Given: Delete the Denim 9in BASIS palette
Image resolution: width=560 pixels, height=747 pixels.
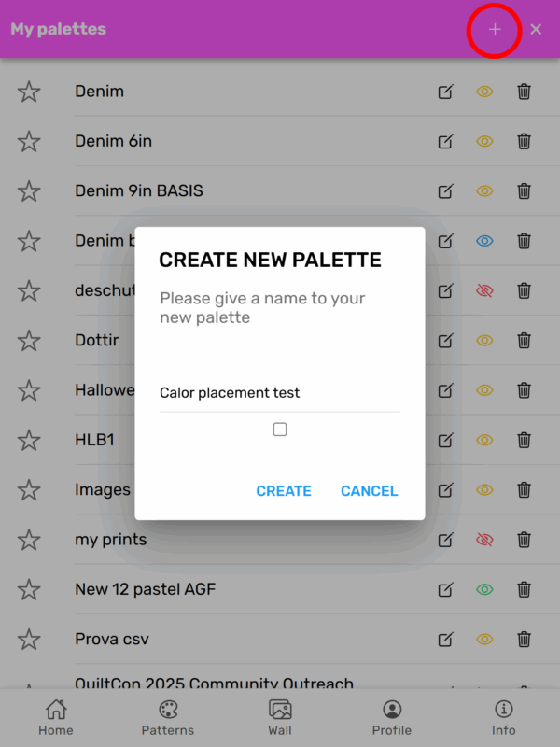Looking at the screenshot, I should pos(525,190).
